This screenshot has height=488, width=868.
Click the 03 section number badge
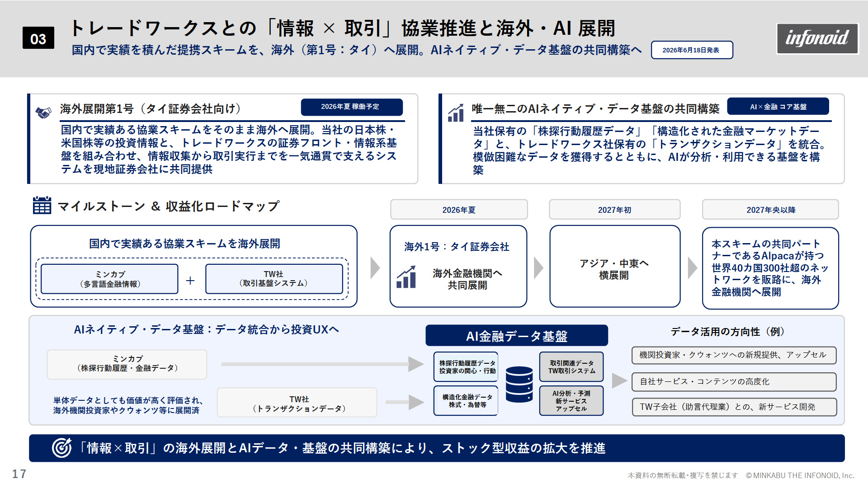click(38, 38)
